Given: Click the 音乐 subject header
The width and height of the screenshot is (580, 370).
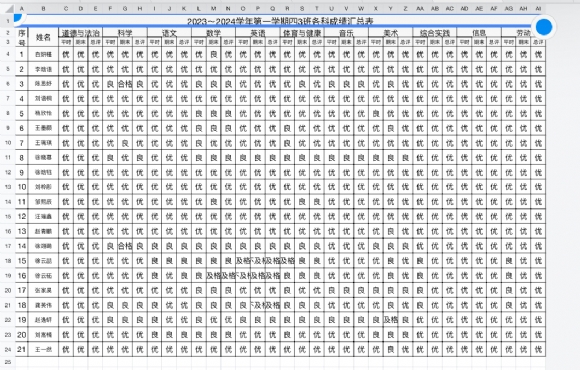Looking at the screenshot, I should click(346, 33).
